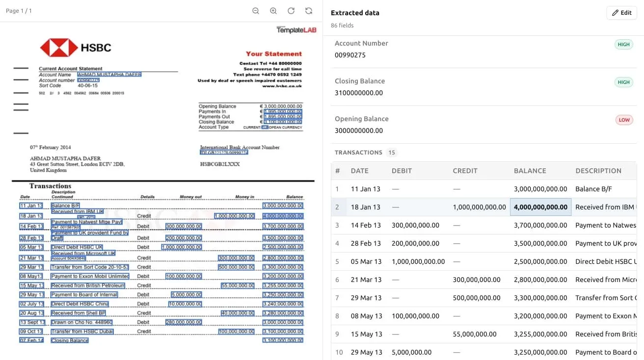Click the 86 fields count label
Image resolution: width=644 pixels, height=360 pixels.
click(x=342, y=26)
